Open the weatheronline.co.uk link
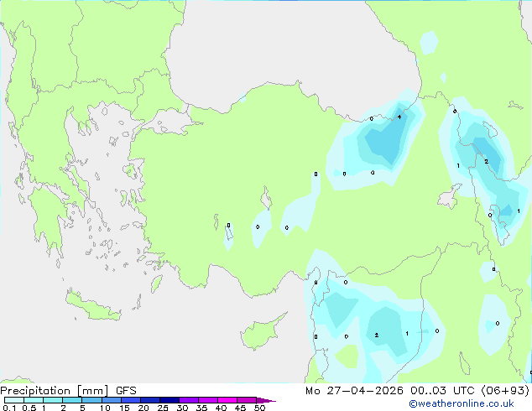This screenshot has width=532, height=411. pos(462,403)
